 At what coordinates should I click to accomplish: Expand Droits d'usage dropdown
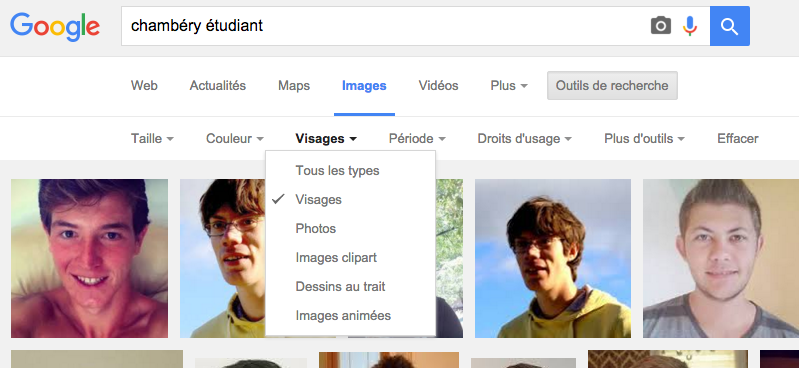click(524, 139)
